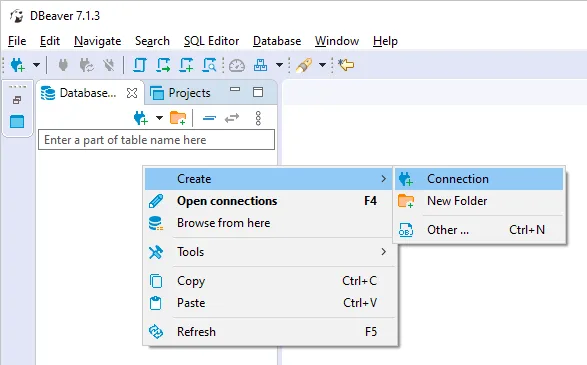Open the Edit menu
The height and width of the screenshot is (365, 587).
[x=50, y=41]
